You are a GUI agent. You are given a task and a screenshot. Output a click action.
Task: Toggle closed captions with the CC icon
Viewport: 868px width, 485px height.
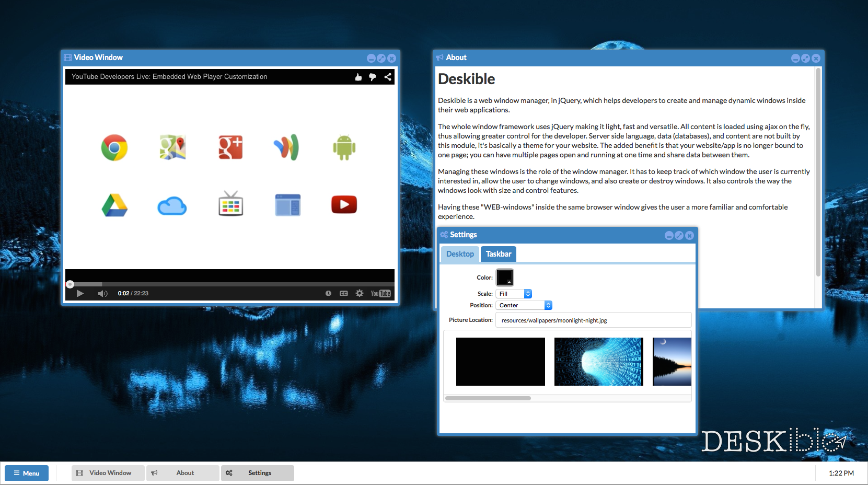point(344,293)
